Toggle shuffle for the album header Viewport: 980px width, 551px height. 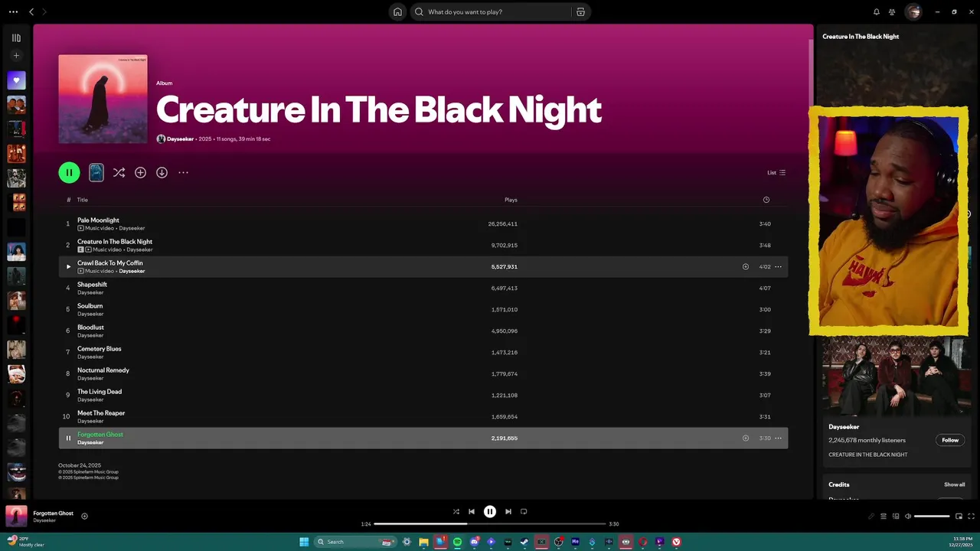119,173
